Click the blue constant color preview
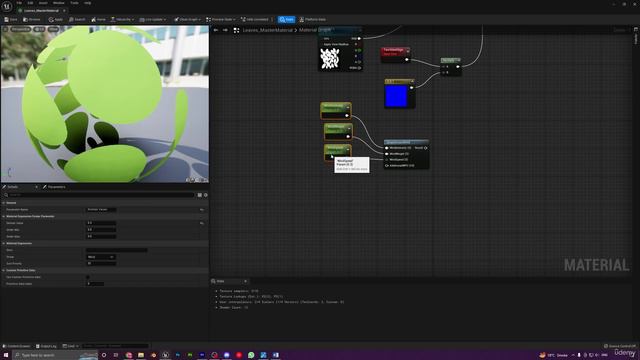Viewport: 640px width, 360px height. coord(396,96)
